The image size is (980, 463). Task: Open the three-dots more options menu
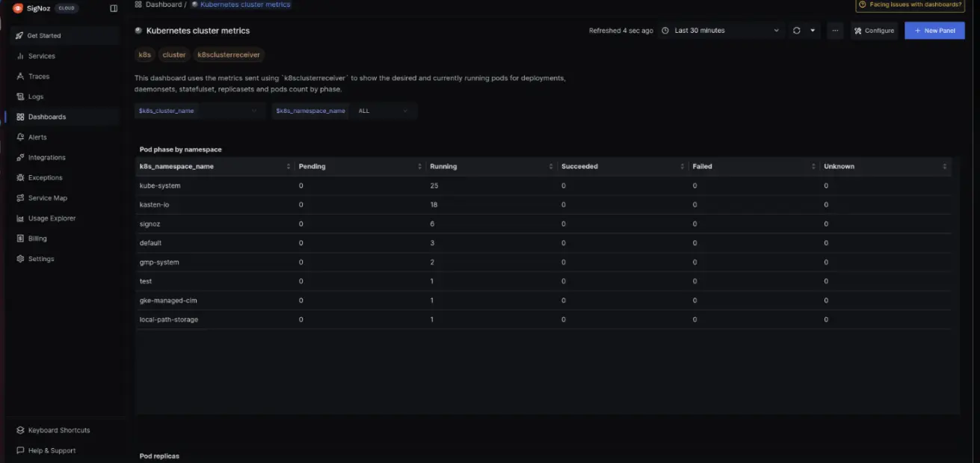[x=835, y=31]
